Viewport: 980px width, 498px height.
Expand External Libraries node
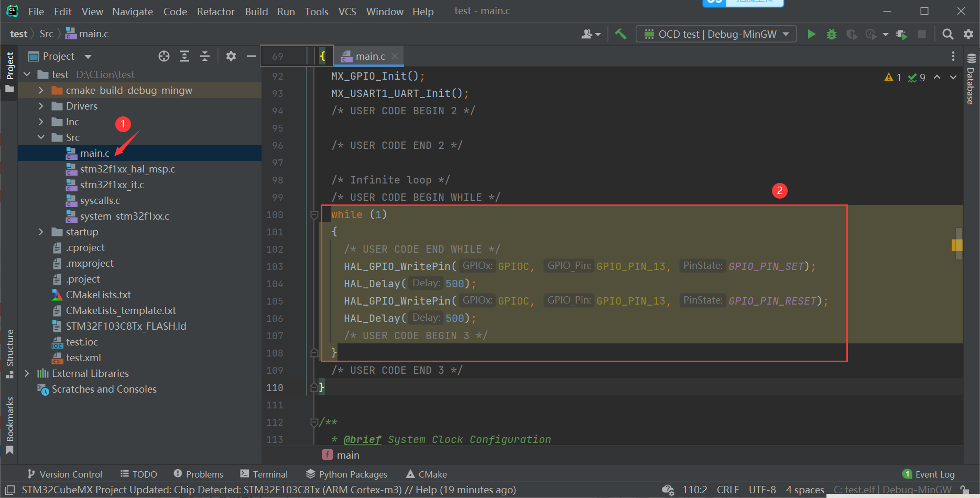[27, 374]
